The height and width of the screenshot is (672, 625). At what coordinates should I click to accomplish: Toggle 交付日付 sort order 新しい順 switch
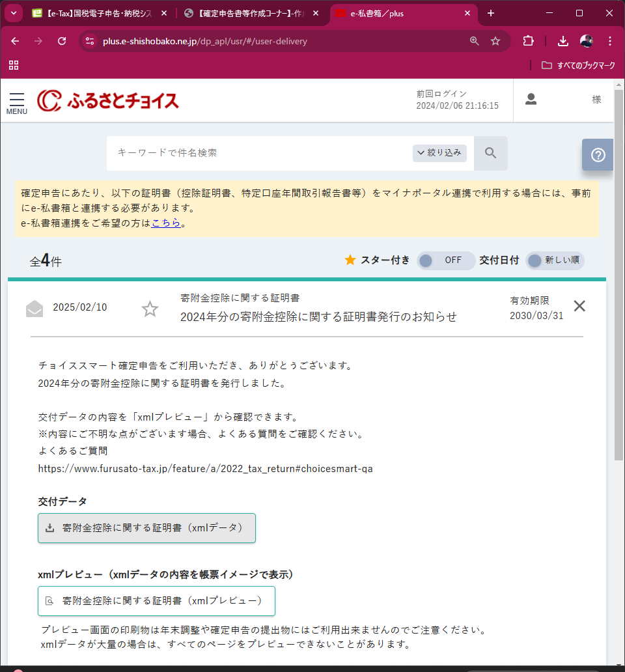(x=555, y=260)
